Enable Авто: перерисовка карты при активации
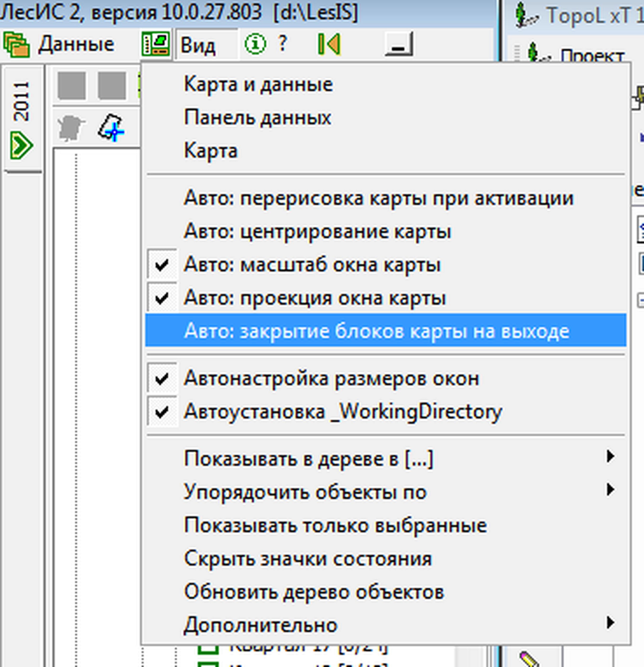 point(386,198)
